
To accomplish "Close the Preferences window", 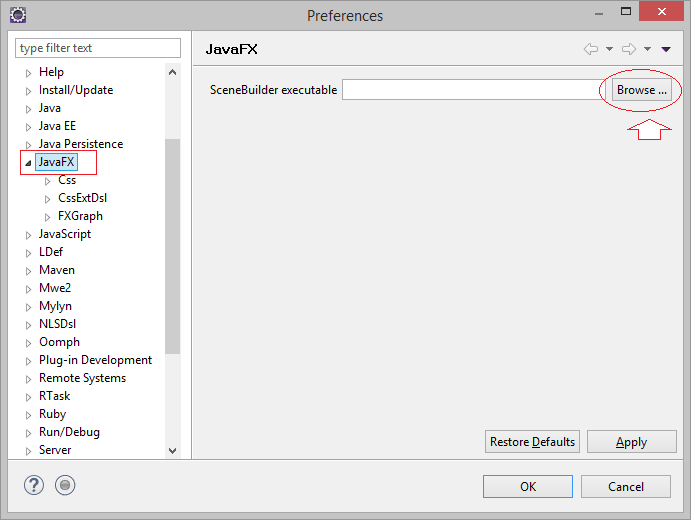I will coord(661,11).
